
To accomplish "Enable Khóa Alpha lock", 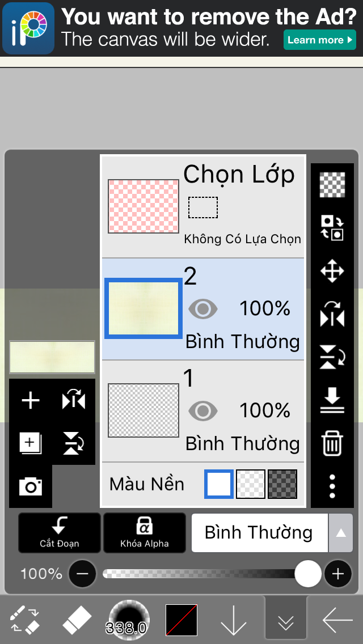I will pyautogui.click(x=144, y=533).
